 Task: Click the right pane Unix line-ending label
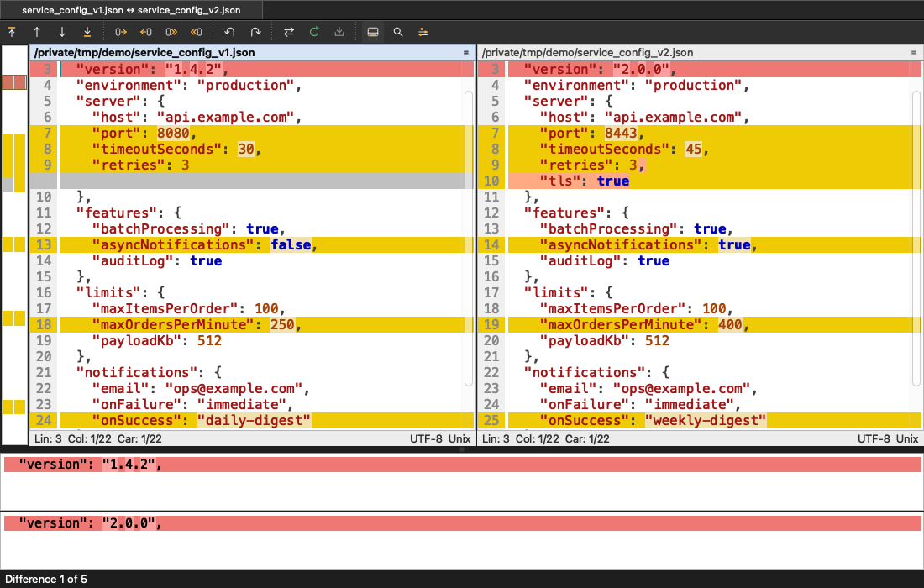coord(907,439)
